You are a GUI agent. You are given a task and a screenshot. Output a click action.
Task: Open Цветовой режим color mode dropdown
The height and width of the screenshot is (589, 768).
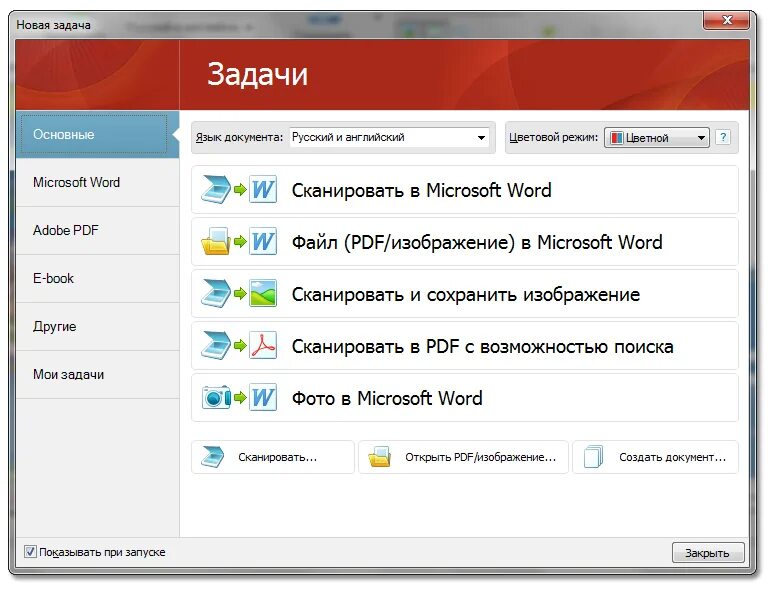pos(656,138)
